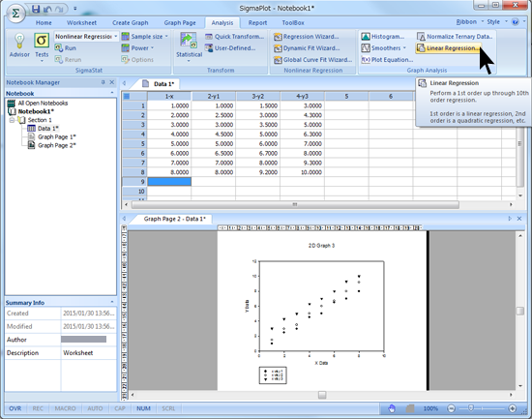
Task: Click the select-all corner of worksheet
Action: 127,97
